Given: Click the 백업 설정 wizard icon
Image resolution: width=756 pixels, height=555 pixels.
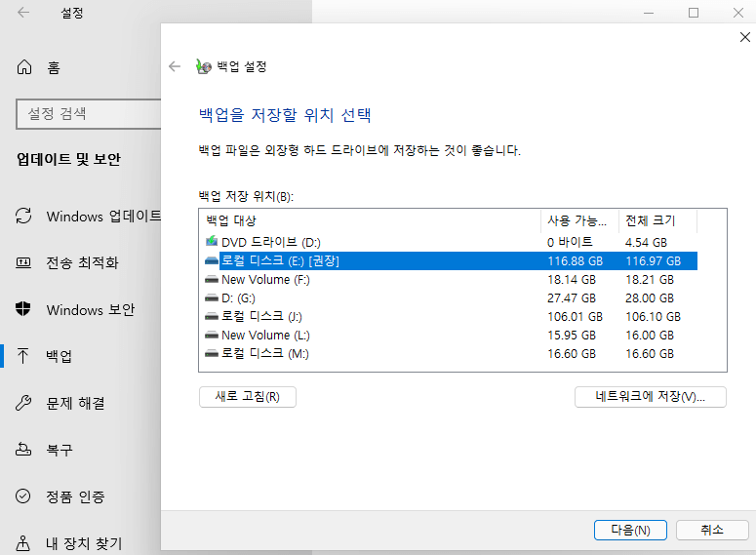Looking at the screenshot, I should pyautogui.click(x=204, y=66).
